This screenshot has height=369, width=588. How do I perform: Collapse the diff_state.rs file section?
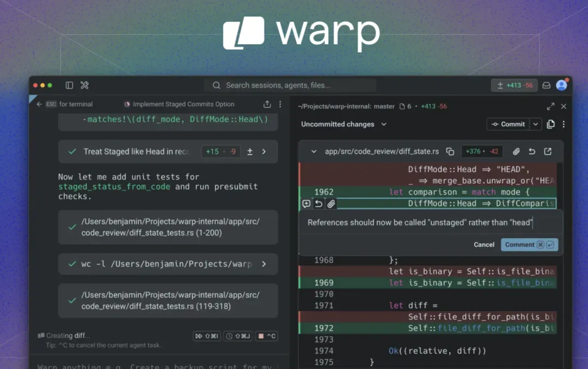[x=314, y=152]
